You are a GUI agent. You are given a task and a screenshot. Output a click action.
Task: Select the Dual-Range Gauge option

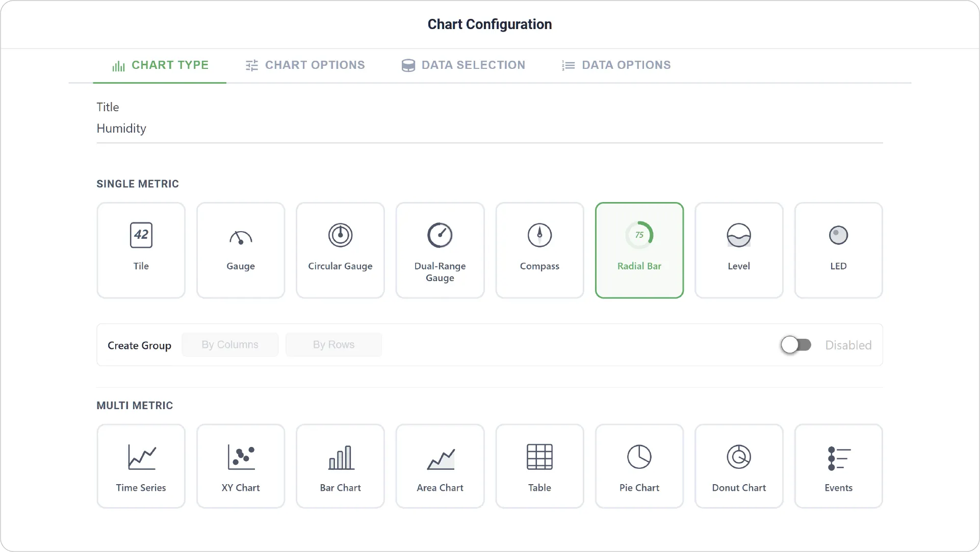click(440, 250)
